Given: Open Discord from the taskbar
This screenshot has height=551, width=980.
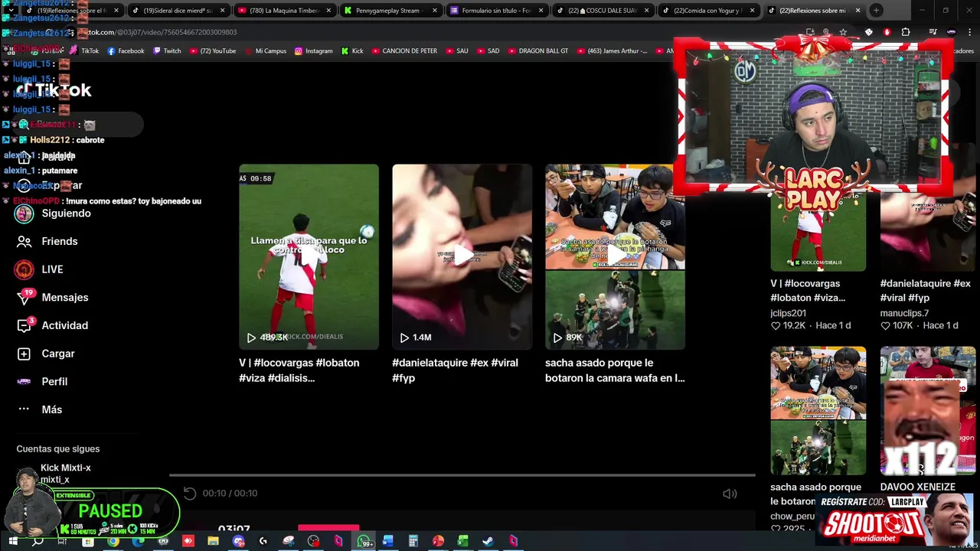Looking at the screenshot, I should pyautogui.click(x=238, y=541).
